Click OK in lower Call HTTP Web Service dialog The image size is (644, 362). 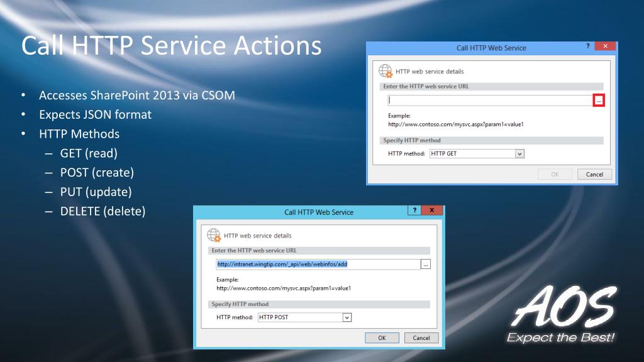click(x=382, y=337)
